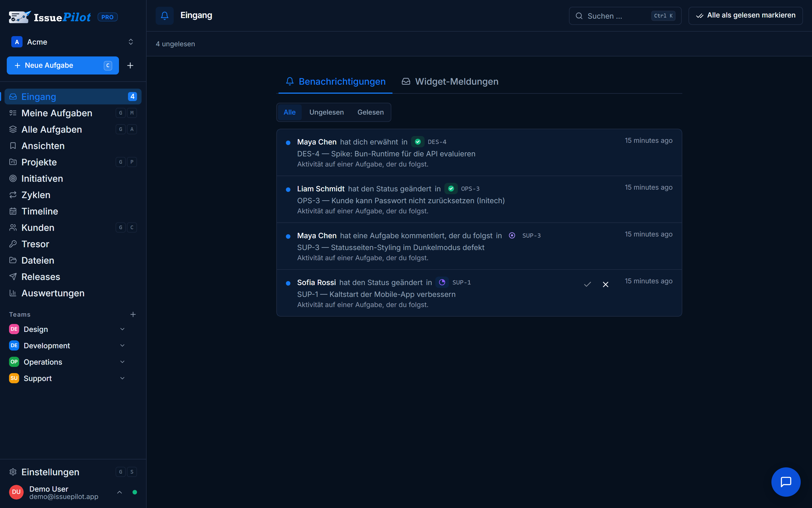Select the Eingang sidebar item
This screenshot has height=508, width=812.
73,97
